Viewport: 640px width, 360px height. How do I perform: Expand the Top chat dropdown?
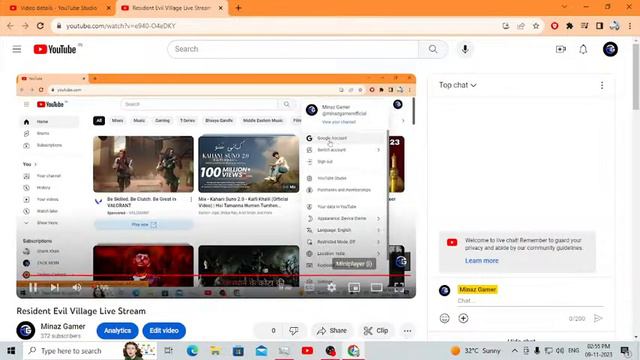[458, 85]
